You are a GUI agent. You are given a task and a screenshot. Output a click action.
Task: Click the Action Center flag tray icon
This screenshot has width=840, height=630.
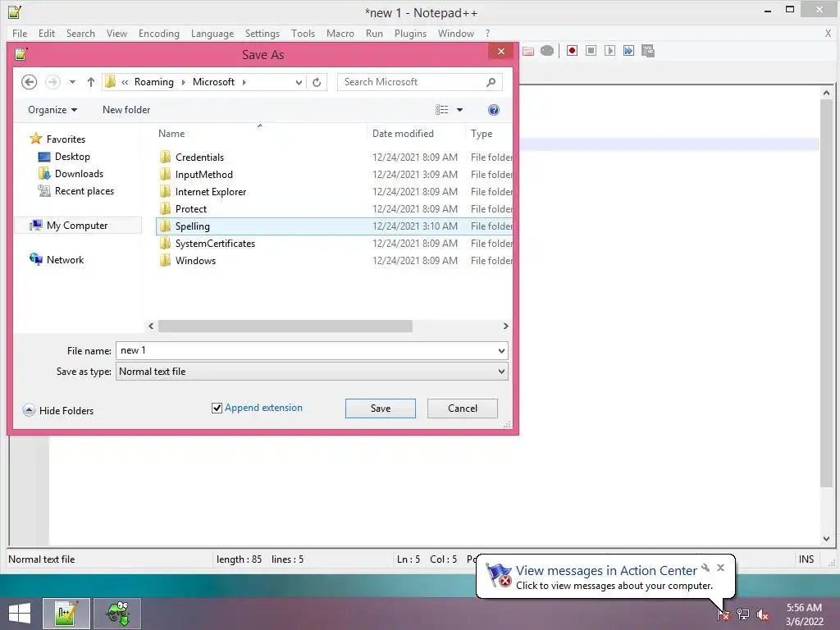coord(724,614)
